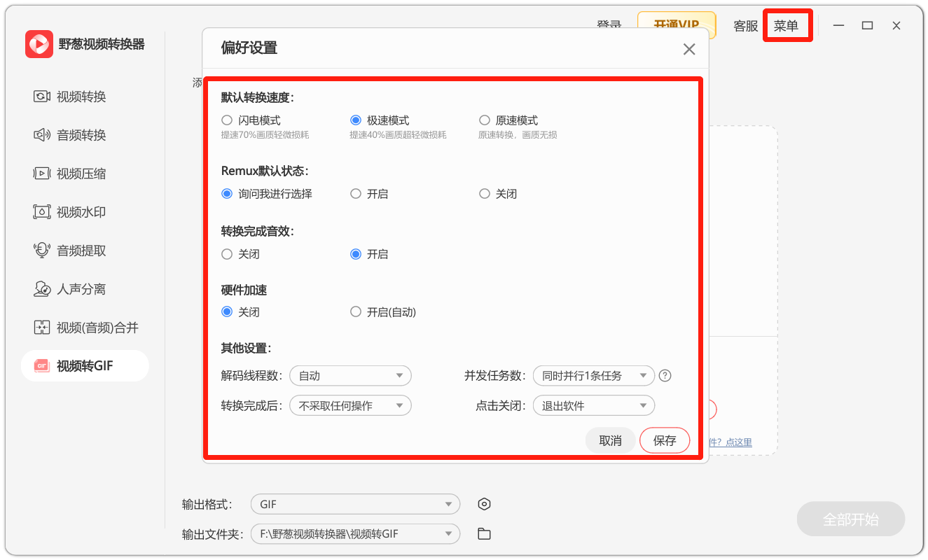Save preferences with the 保存 button
The width and height of the screenshot is (928, 560).
point(665,440)
